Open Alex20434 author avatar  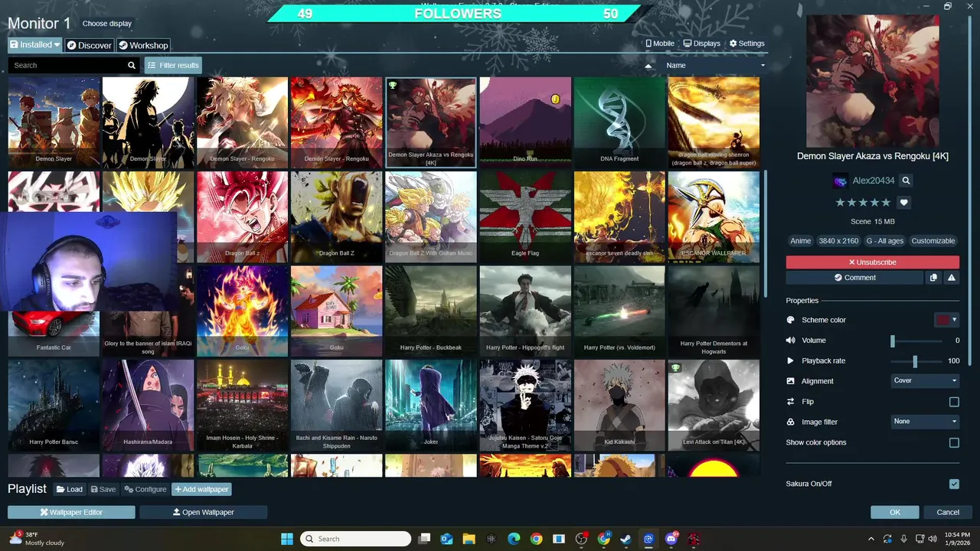tap(840, 181)
